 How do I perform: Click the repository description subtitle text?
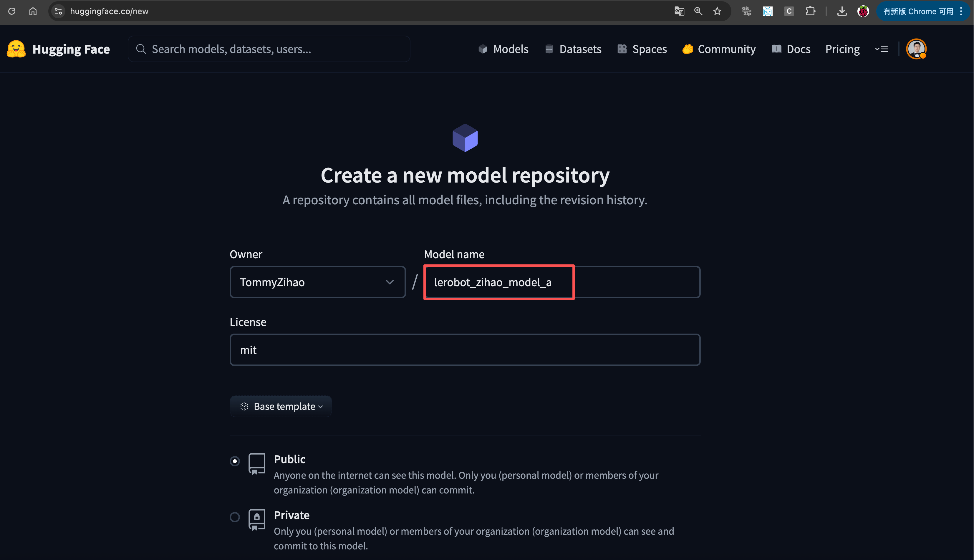[x=465, y=200]
